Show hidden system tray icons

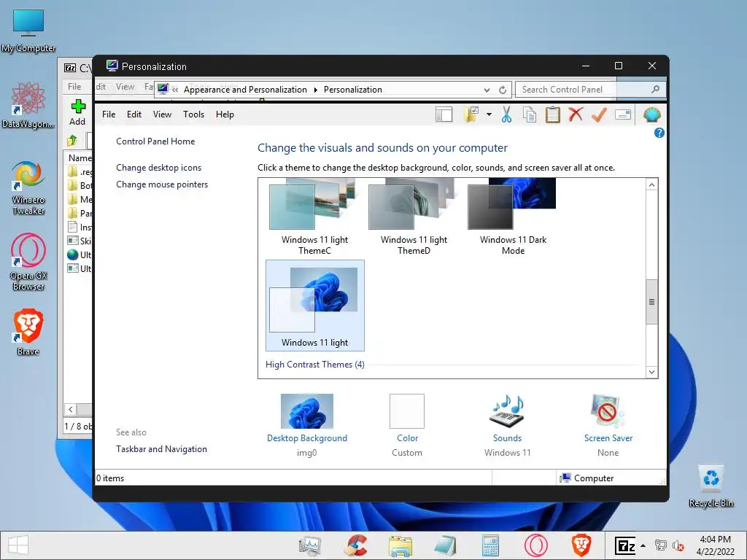643,545
